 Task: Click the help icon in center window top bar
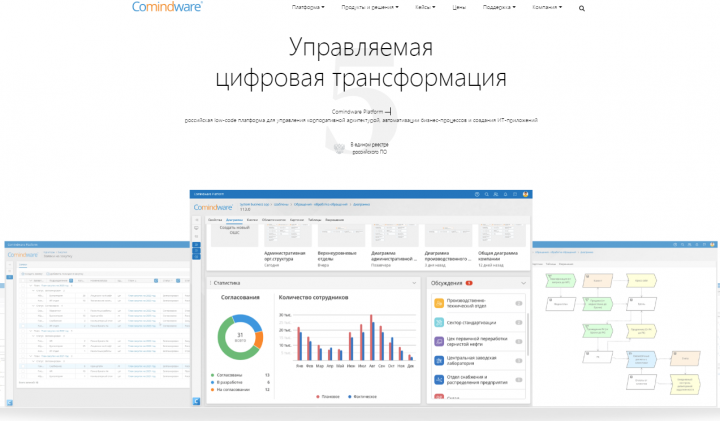click(477, 194)
